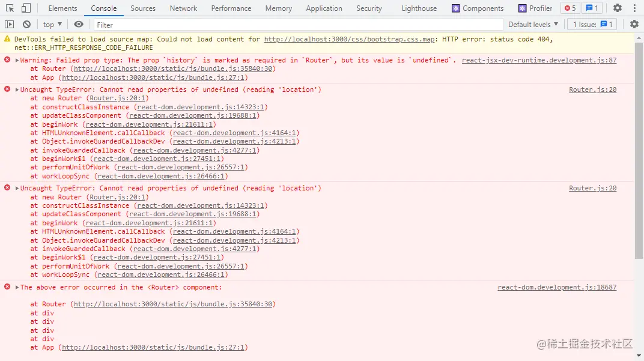Switch to the Console tab
644x361 pixels.
pyautogui.click(x=103, y=8)
